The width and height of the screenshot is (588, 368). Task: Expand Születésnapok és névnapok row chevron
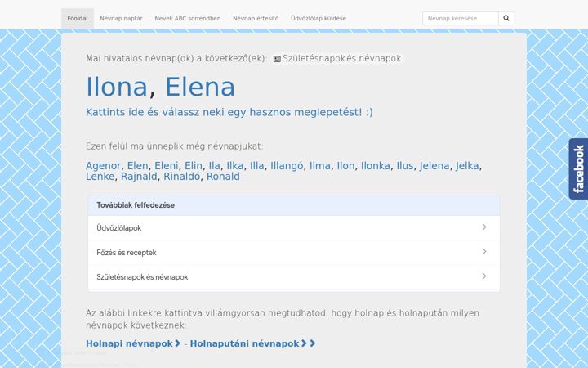pyautogui.click(x=484, y=276)
